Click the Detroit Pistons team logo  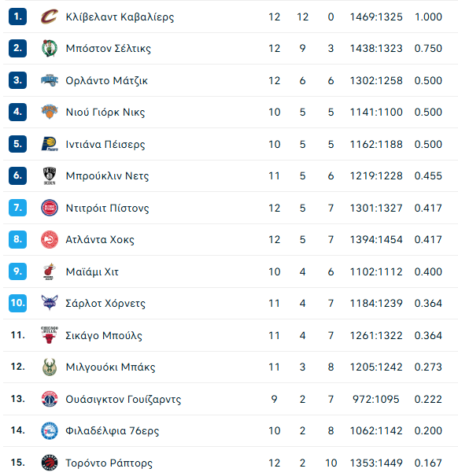point(50,208)
